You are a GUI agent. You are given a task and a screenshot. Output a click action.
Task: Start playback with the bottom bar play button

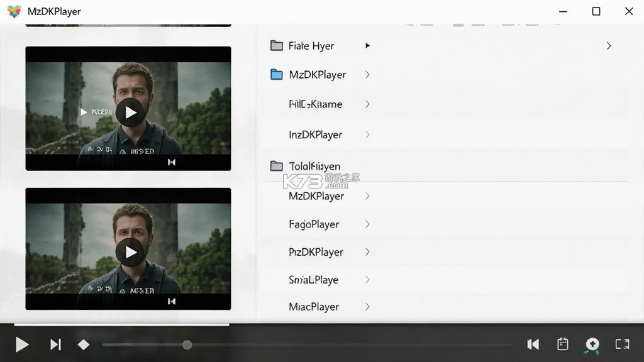click(22, 345)
